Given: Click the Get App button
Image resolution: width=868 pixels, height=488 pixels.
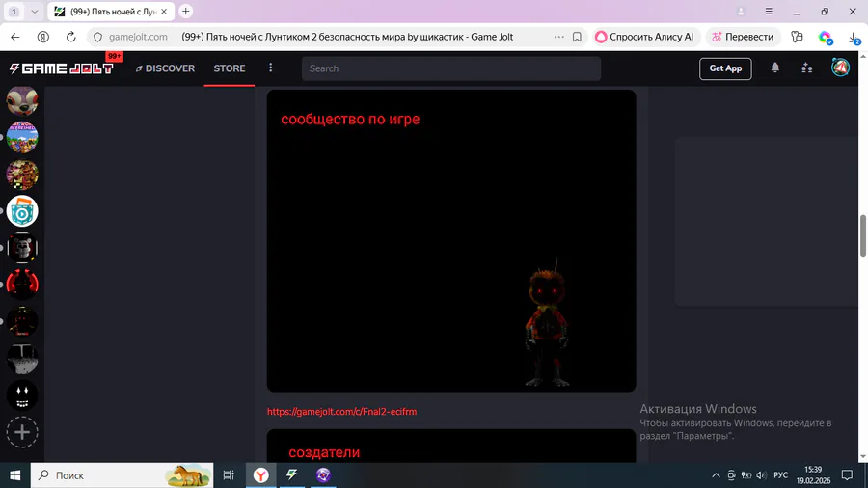Looking at the screenshot, I should click(x=725, y=68).
